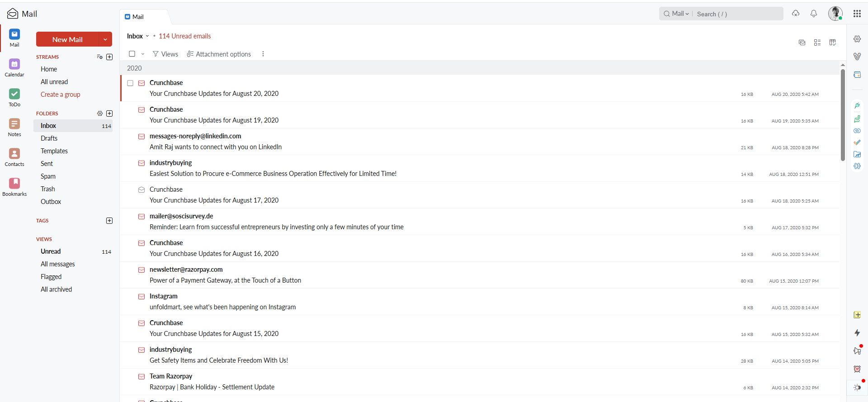Tick the select-all emails checkbox

click(132, 54)
